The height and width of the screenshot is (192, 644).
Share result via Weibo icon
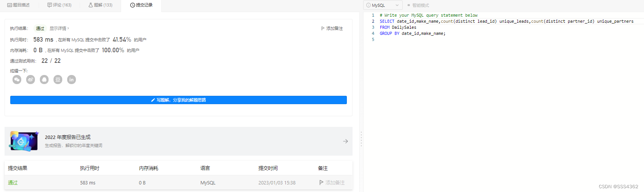(x=30, y=80)
